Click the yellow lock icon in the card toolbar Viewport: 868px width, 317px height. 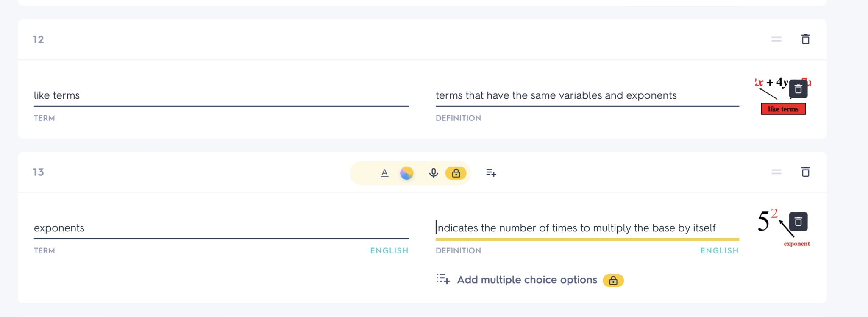tap(456, 173)
